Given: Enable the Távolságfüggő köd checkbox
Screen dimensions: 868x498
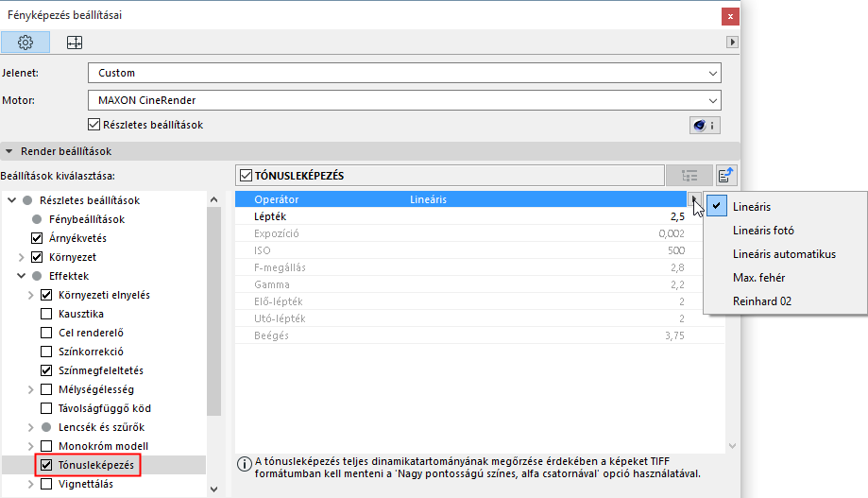Looking at the screenshot, I should [x=46, y=408].
